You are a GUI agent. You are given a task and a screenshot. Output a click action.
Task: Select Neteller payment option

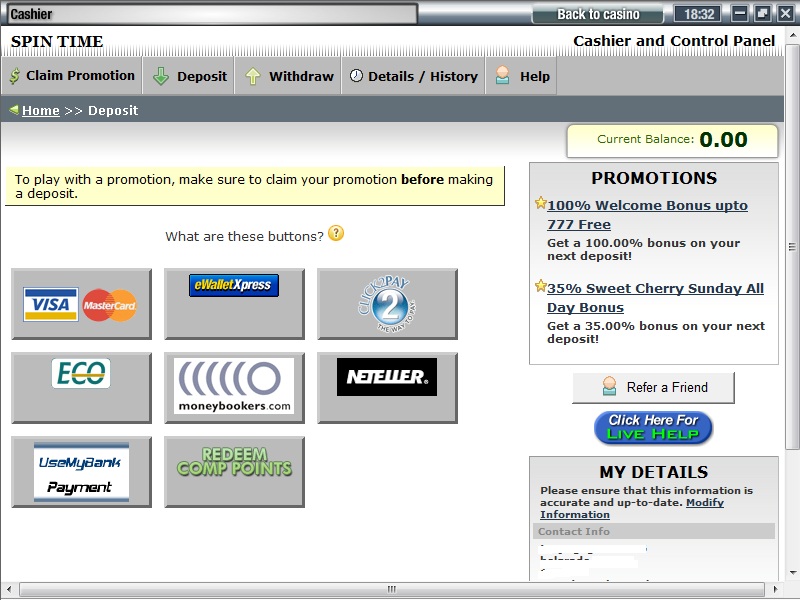387,388
